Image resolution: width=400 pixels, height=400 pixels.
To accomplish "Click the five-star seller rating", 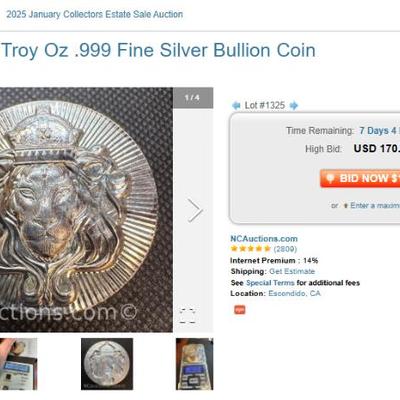I will (250, 249).
